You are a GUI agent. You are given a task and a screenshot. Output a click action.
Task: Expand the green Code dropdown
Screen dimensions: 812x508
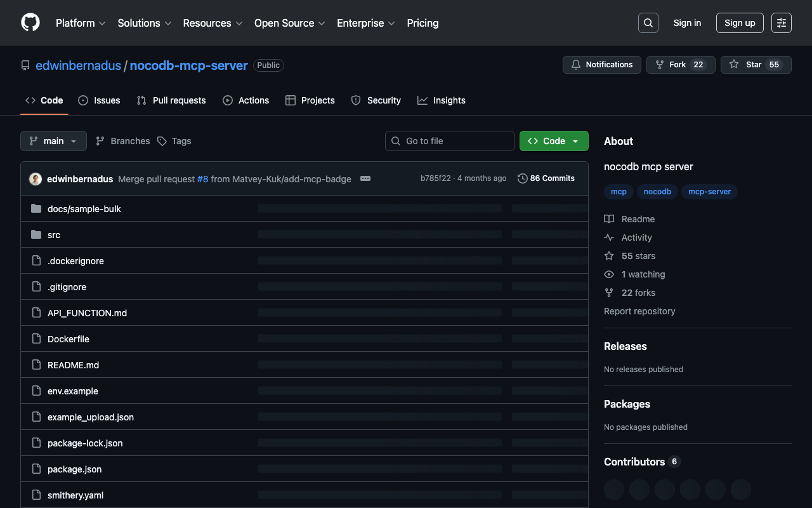coord(553,141)
